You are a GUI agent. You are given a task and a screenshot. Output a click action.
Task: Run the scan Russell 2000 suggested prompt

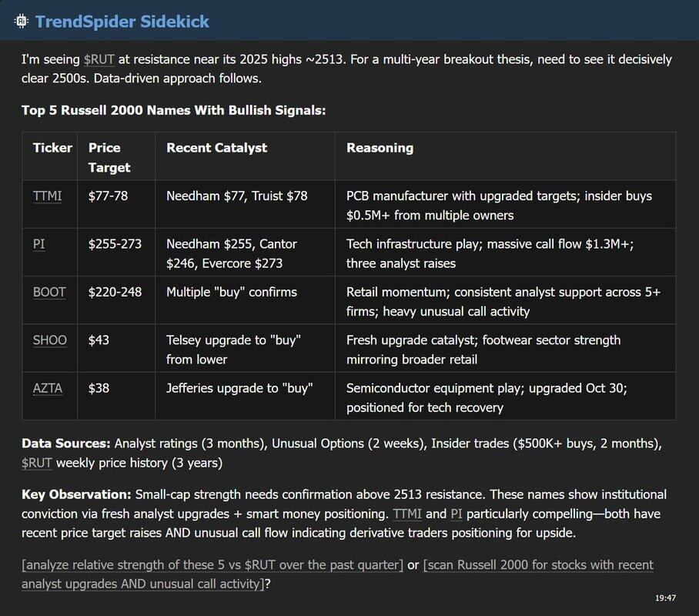[337, 574]
